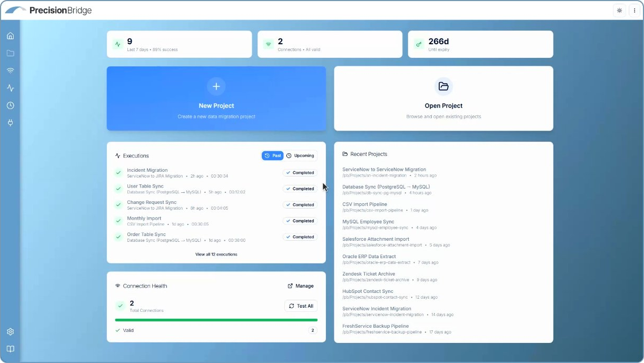The width and height of the screenshot is (644, 363).
Task: Open Oracle ERP Data Extract project
Action: [x=443, y=259]
